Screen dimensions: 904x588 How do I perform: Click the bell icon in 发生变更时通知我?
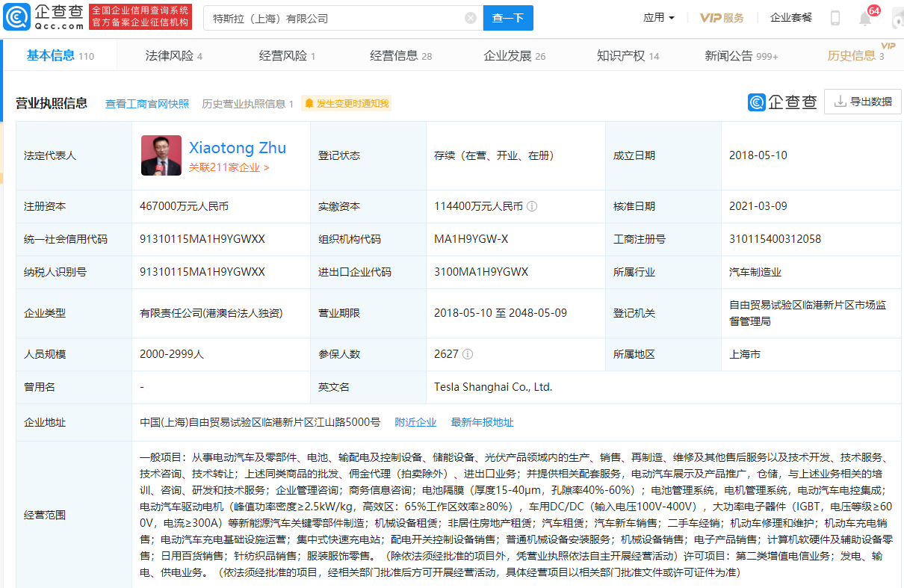[x=309, y=104]
